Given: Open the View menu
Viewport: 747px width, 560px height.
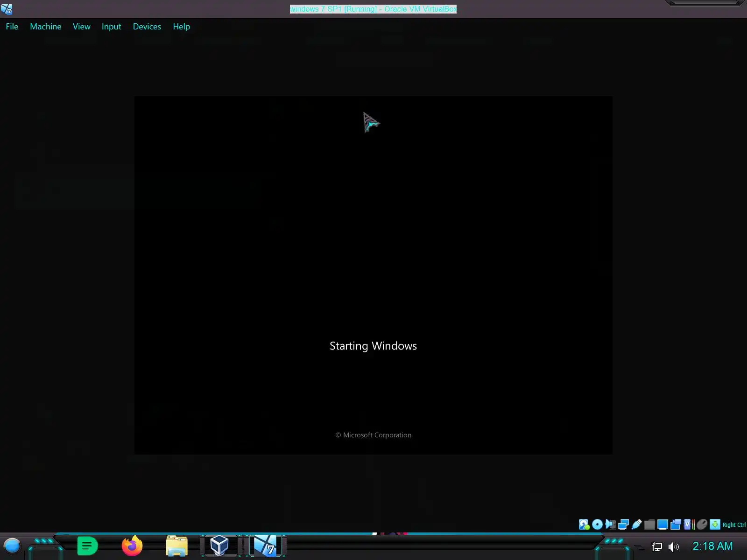Looking at the screenshot, I should (82, 27).
